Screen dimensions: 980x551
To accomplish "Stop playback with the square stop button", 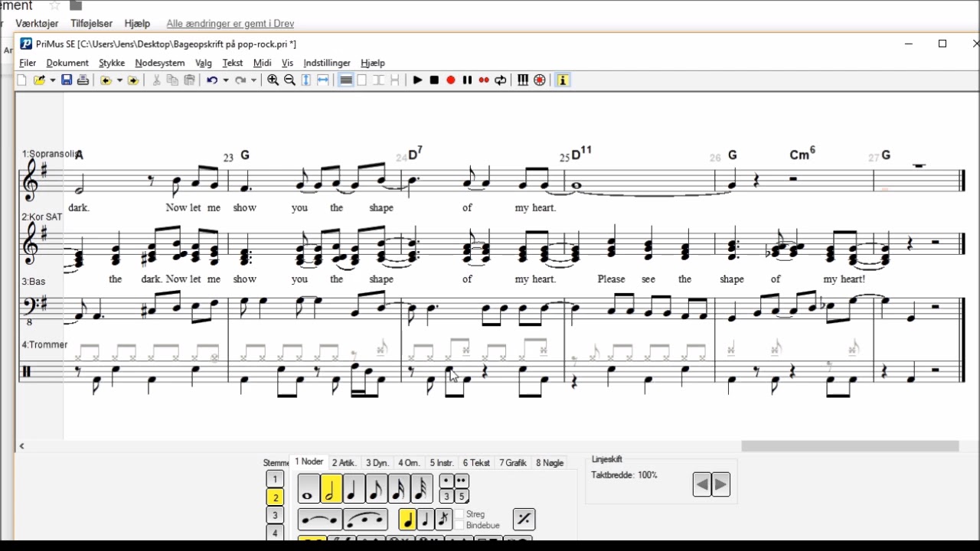I will click(434, 80).
